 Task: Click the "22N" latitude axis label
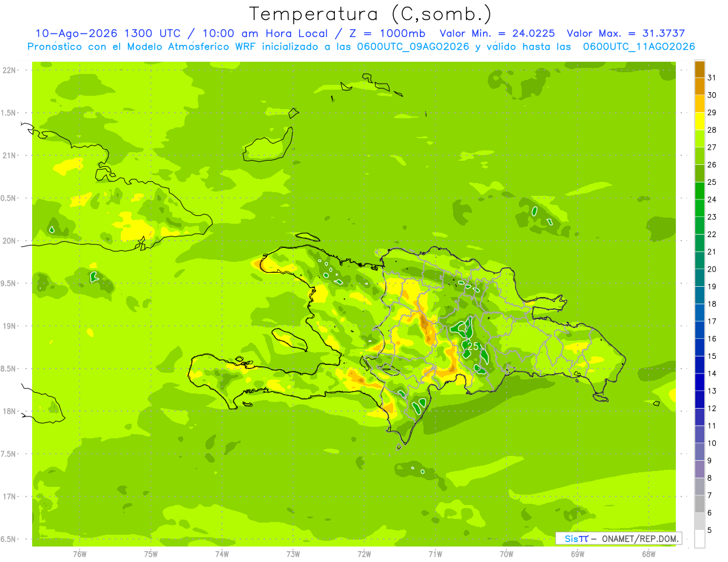pos(9,70)
